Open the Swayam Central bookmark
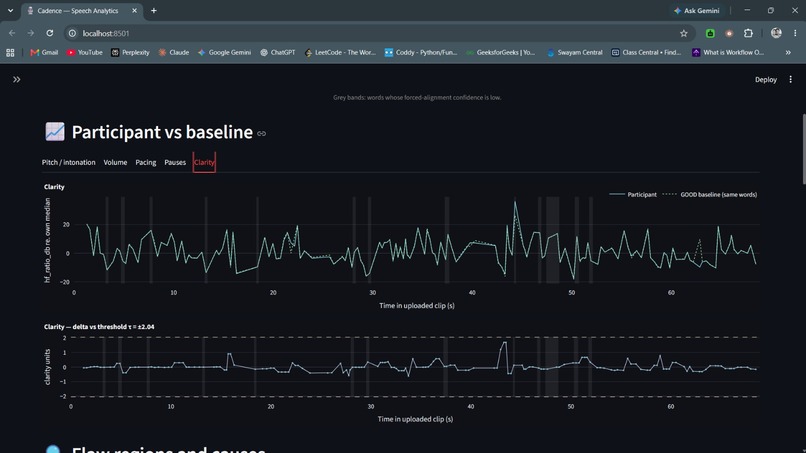The width and height of the screenshot is (806, 453). click(575, 52)
